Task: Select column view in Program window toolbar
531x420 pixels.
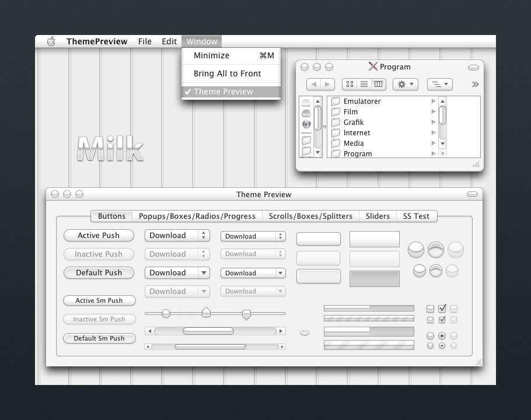Action: coord(378,84)
